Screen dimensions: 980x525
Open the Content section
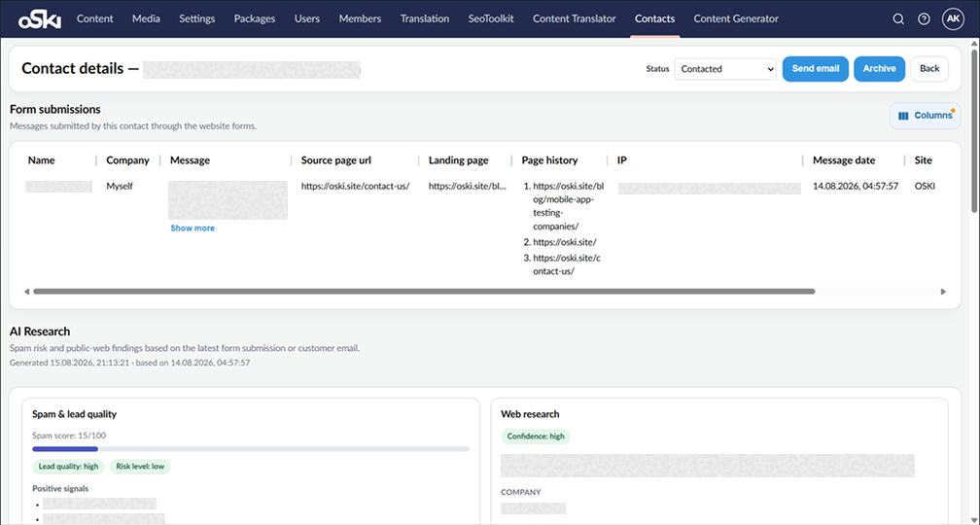(x=95, y=18)
